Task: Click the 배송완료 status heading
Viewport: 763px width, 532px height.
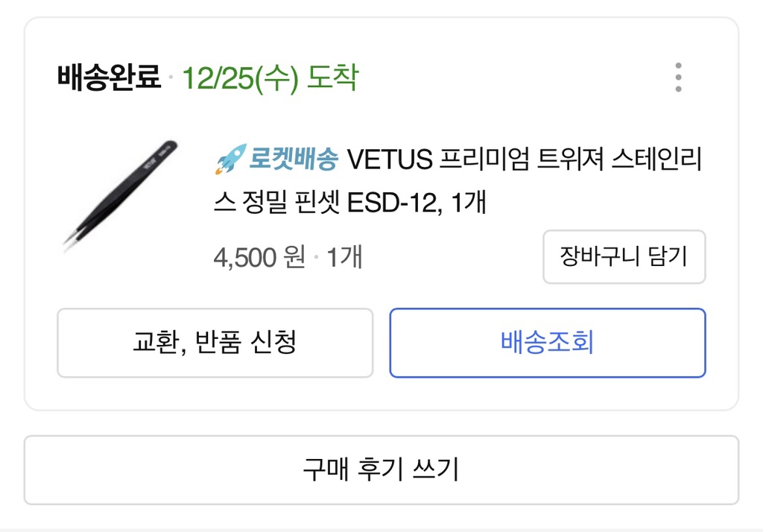Action: 109,77
